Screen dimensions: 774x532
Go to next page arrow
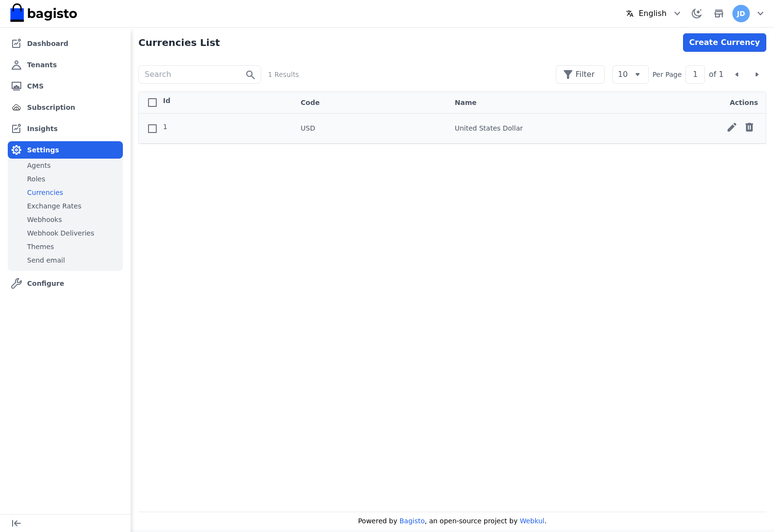click(757, 74)
